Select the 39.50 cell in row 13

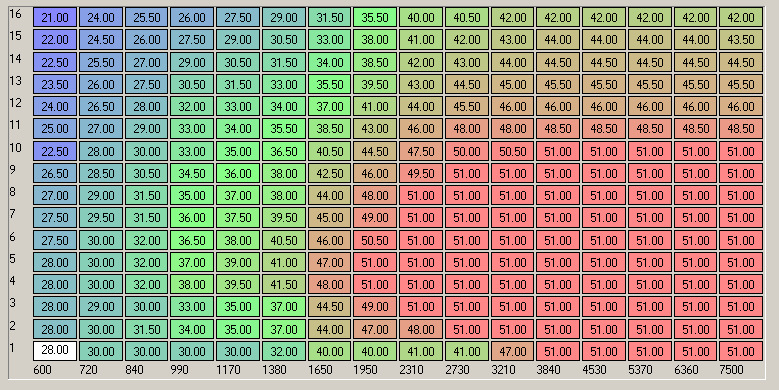point(375,84)
